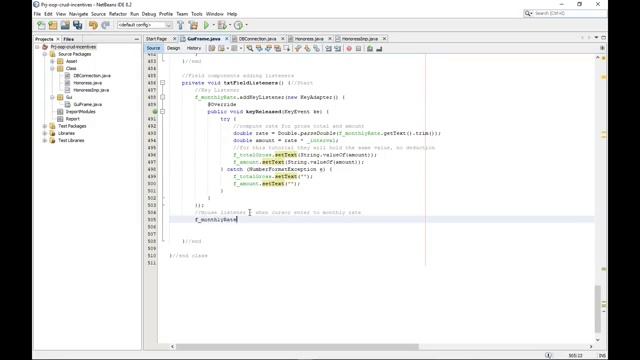Viewport: 640px width, 360px height.
Task: Open the Debug Project dropdown arrow
Action: [230, 25]
